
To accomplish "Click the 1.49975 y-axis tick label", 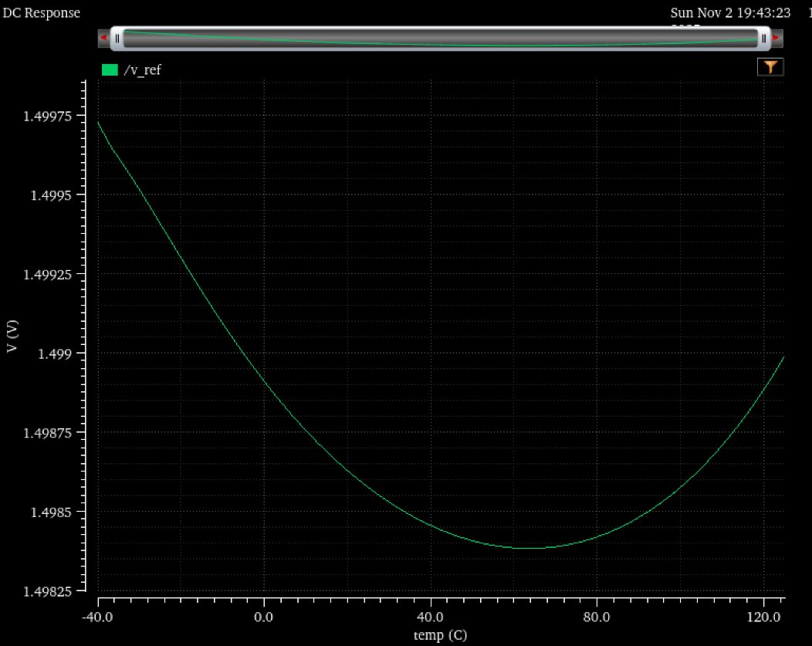I will tap(48, 116).
